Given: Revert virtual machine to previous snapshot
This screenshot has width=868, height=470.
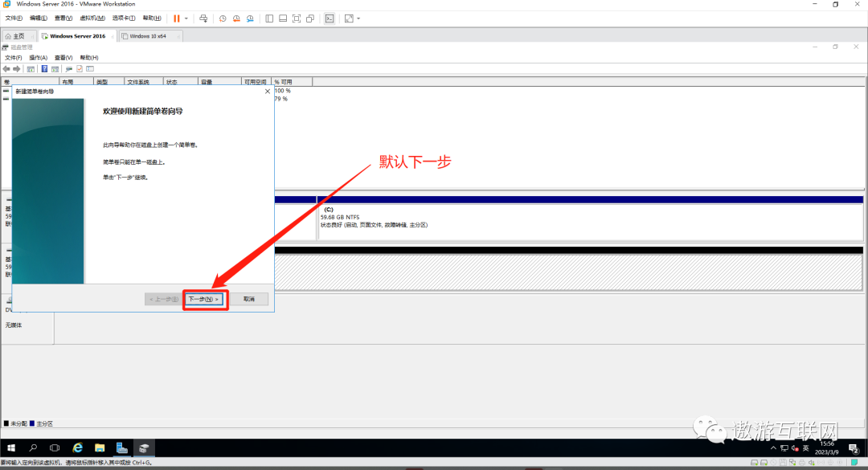Looking at the screenshot, I should click(x=236, y=18).
